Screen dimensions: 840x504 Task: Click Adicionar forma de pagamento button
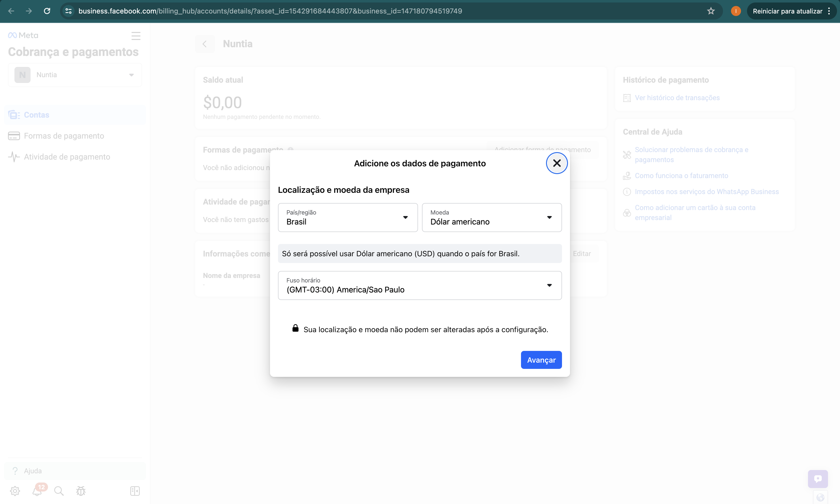tap(542, 149)
